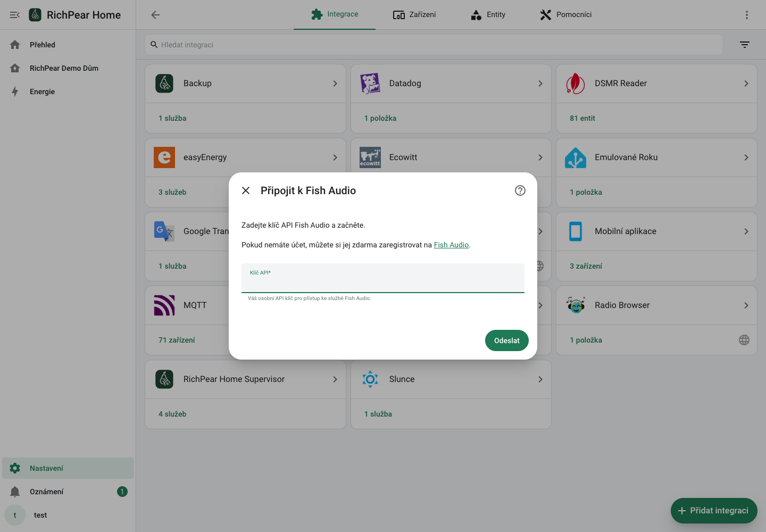Open the 1 položka link under Radio Browser

click(586, 340)
